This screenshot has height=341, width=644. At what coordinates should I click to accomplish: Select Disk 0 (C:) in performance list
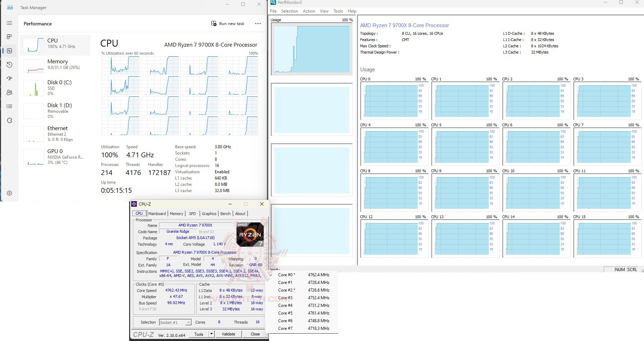55,88
